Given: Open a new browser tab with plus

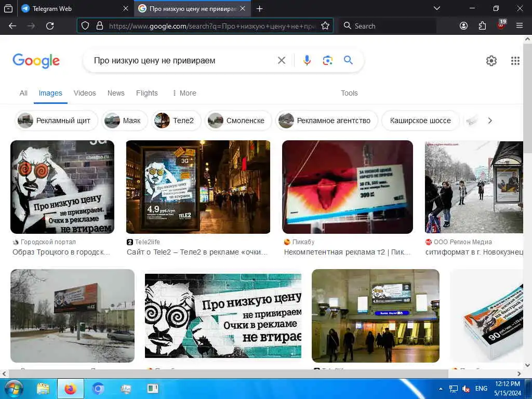Looking at the screenshot, I should (x=260, y=9).
